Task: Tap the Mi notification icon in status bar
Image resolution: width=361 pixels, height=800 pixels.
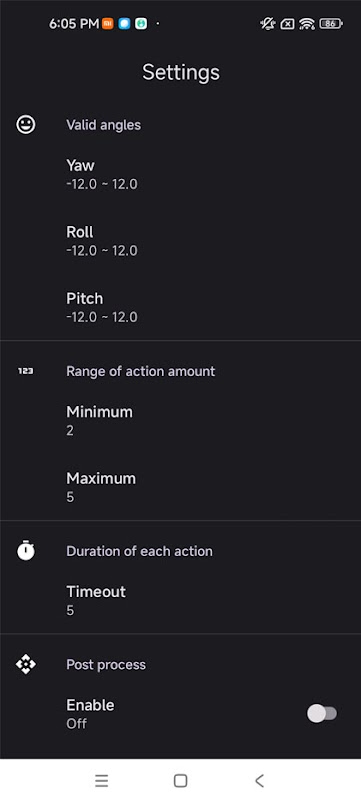Action: coord(108,23)
